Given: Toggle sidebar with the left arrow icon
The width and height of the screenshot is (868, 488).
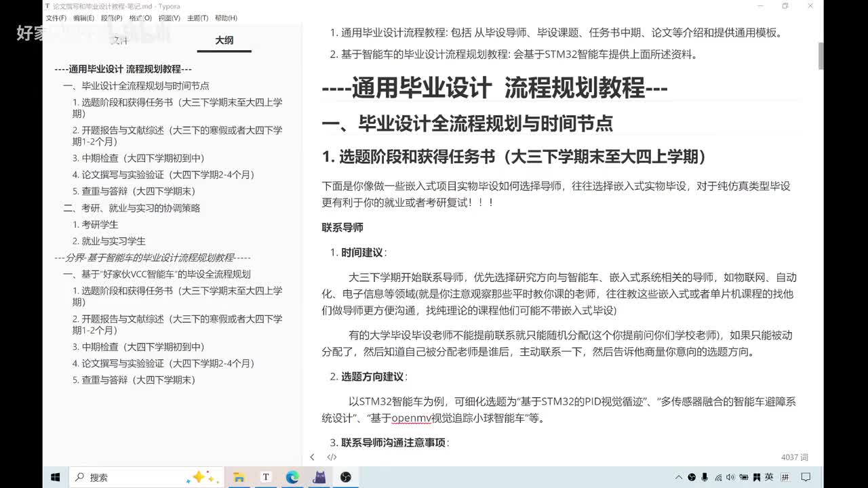Looking at the screenshot, I should click(312, 457).
